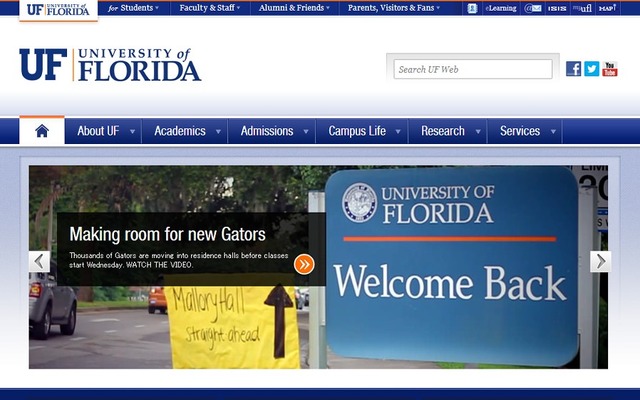Open the UF YouTube icon

coord(610,69)
